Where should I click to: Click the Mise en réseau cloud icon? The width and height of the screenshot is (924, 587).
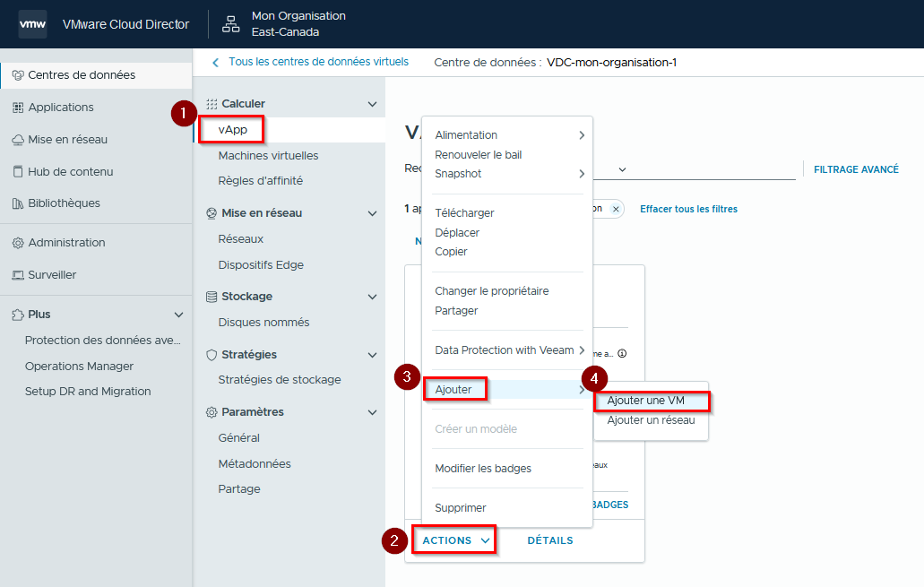18,141
